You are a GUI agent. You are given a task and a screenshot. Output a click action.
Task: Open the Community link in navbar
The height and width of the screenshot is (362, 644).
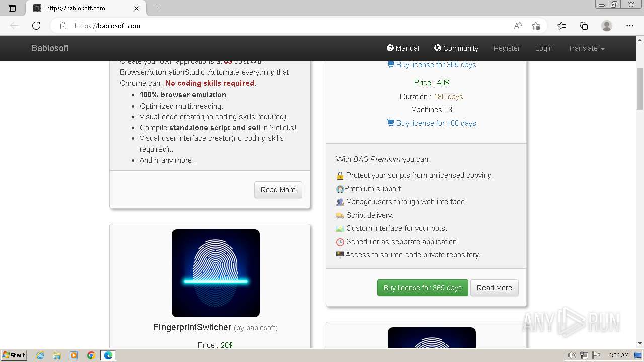pos(456,48)
